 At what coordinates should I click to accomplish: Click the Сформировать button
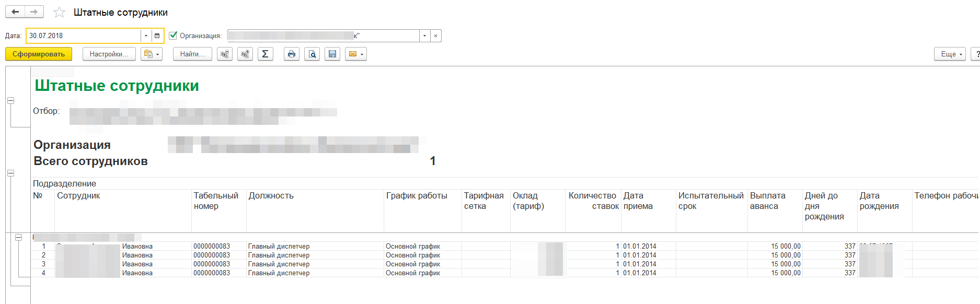pos(39,54)
